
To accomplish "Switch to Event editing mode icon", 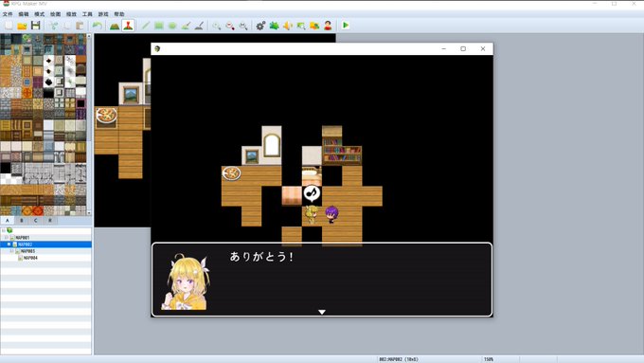I will tap(128, 26).
